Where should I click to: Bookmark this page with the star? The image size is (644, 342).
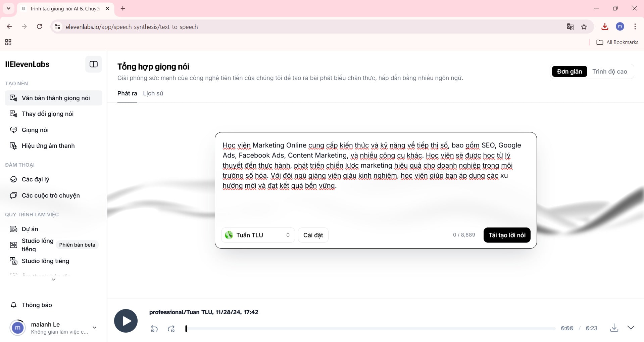[584, 27]
